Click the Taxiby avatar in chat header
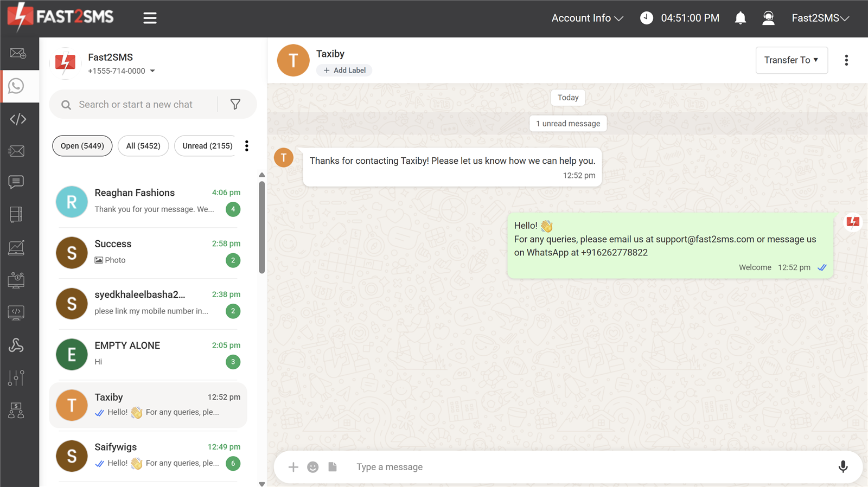The width and height of the screenshot is (868, 487). point(293,60)
